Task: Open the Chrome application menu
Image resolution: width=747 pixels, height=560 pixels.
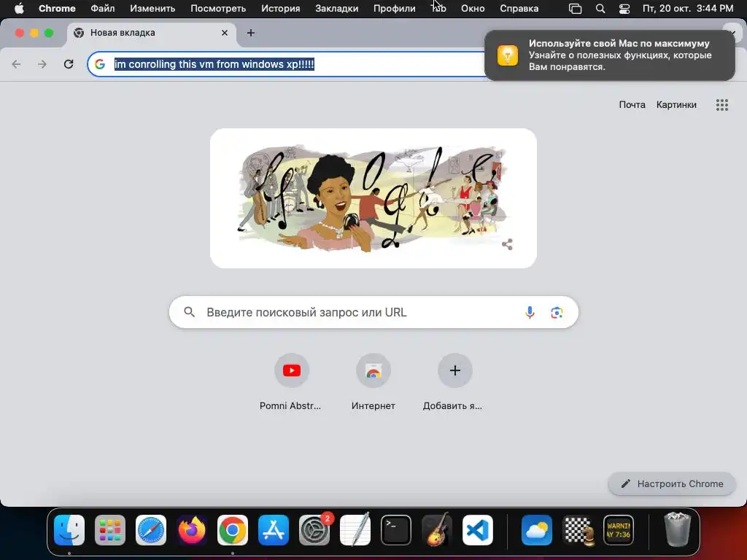Action: (57, 9)
